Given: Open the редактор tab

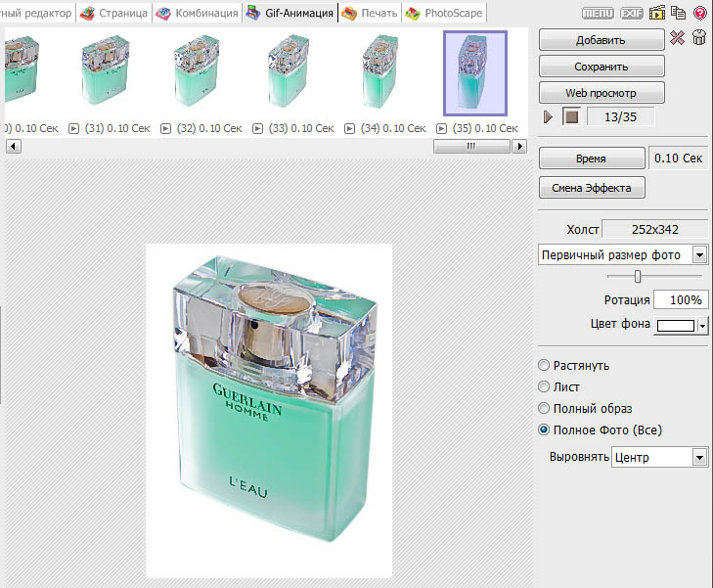Looking at the screenshot, I should tap(36, 13).
